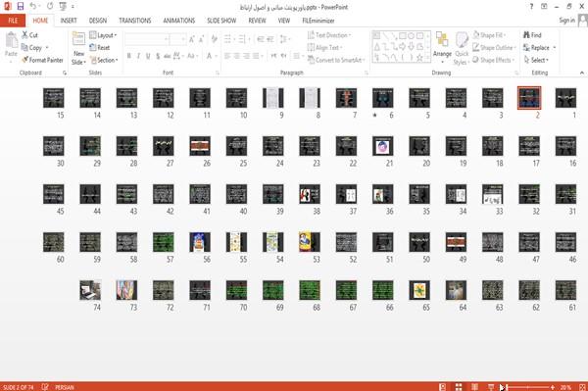The width and height of the screenshot is (588, 391).
Task: Open the FILEminimizer tab
Action: 318,21
